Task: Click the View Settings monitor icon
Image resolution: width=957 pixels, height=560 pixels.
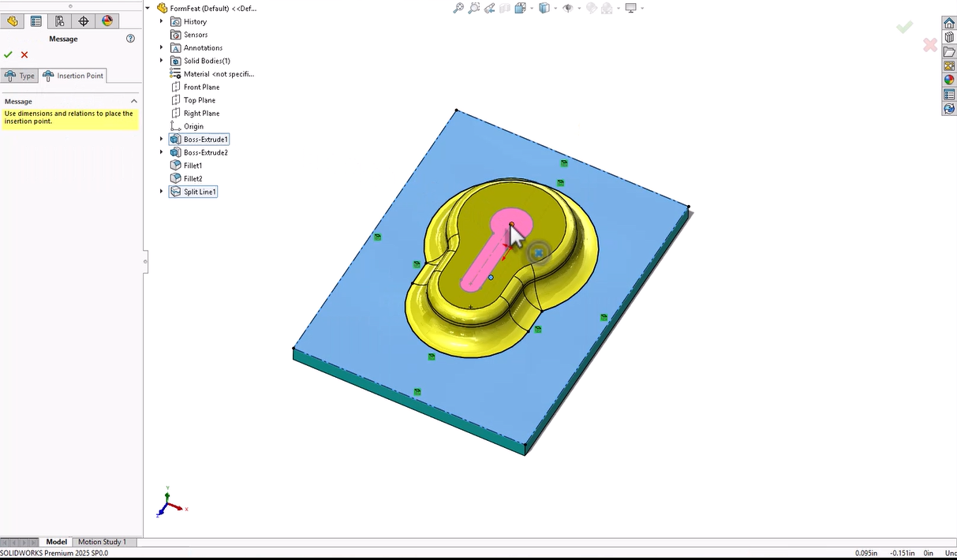Action: pos(630,8)
